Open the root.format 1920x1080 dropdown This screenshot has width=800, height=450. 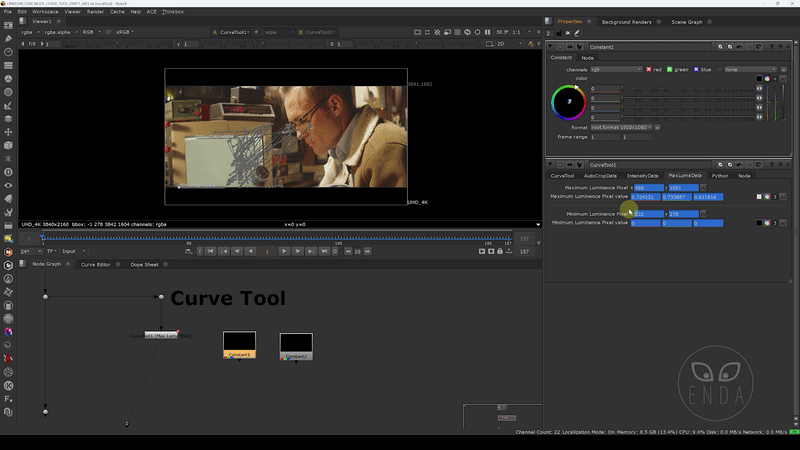[621, 127]
